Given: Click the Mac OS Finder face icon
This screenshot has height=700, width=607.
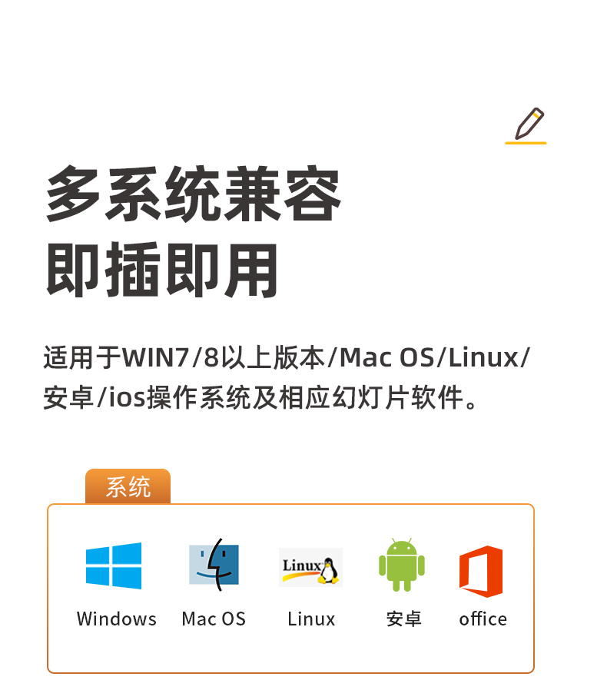Looking at the screenshot, I should coord(214,565).
